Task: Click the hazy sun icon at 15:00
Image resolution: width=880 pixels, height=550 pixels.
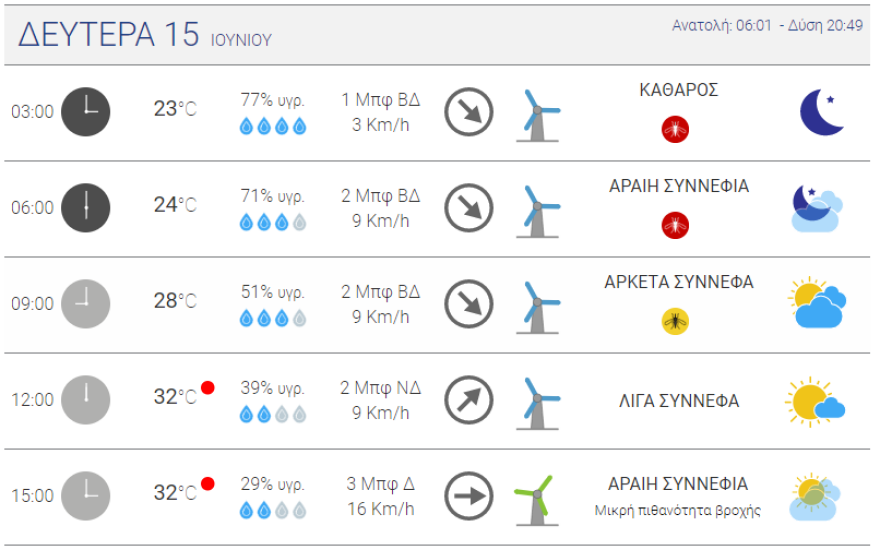Action: click(814, 497)
